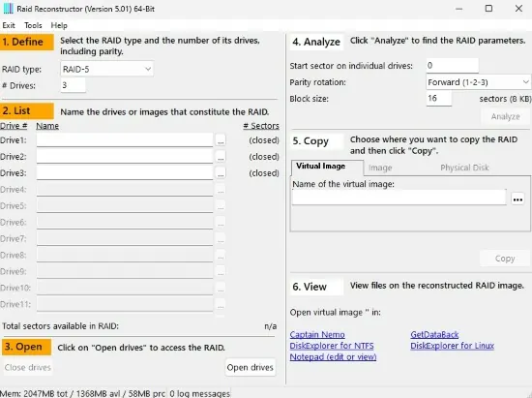Viewport: 532px width, 398px height.
Task: Click Notepad (edit or view) link
Action: tap(333, 357)
